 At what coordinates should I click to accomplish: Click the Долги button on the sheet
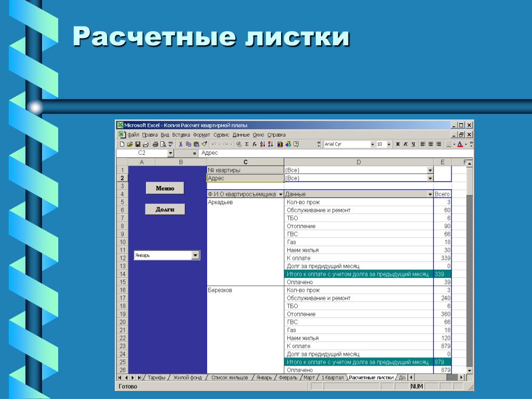pos(165,209)
